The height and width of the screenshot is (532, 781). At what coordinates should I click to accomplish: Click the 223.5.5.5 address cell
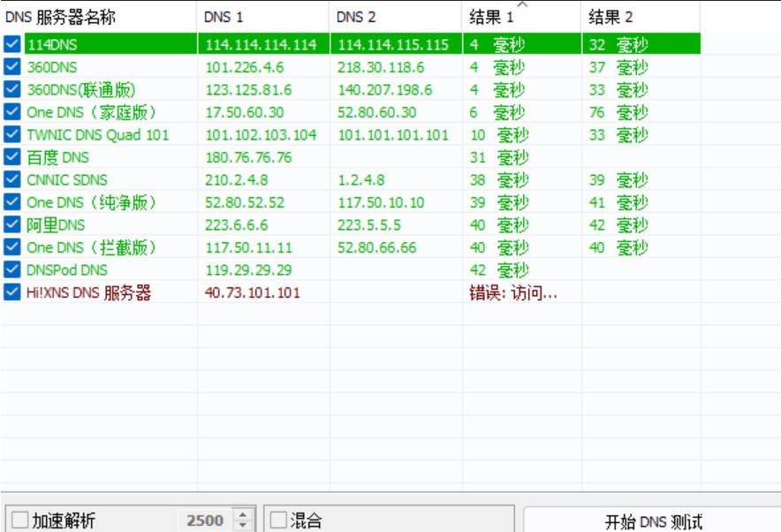396,224
